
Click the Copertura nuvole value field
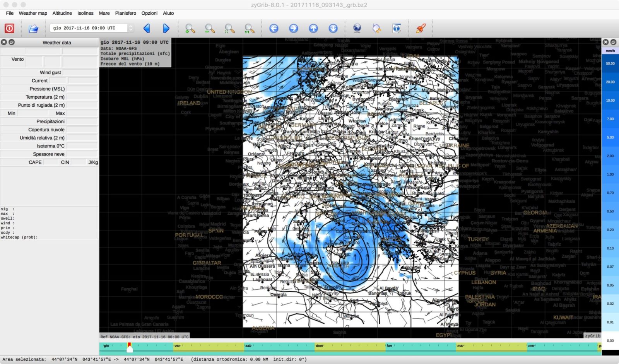click(82, 129)
